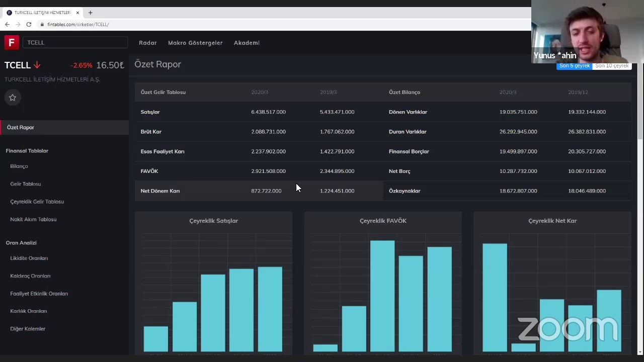The width and height of the screenshot is (644, 362).
Task: Add TCELL to favorites with star icon
Action: pyautogui.click(x=13, y=98)
